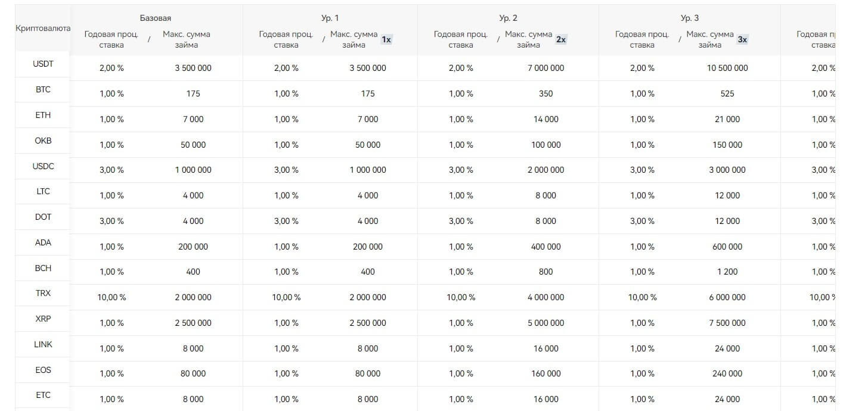Select OKB in the currency column
This screenshot has width=868, height=411.
click(43, 141)
